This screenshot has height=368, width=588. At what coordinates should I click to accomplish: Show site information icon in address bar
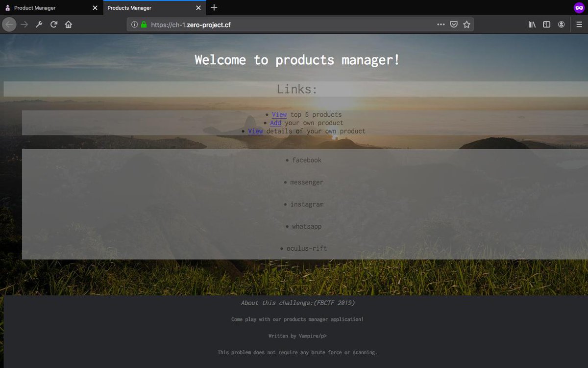pos(135,25)
